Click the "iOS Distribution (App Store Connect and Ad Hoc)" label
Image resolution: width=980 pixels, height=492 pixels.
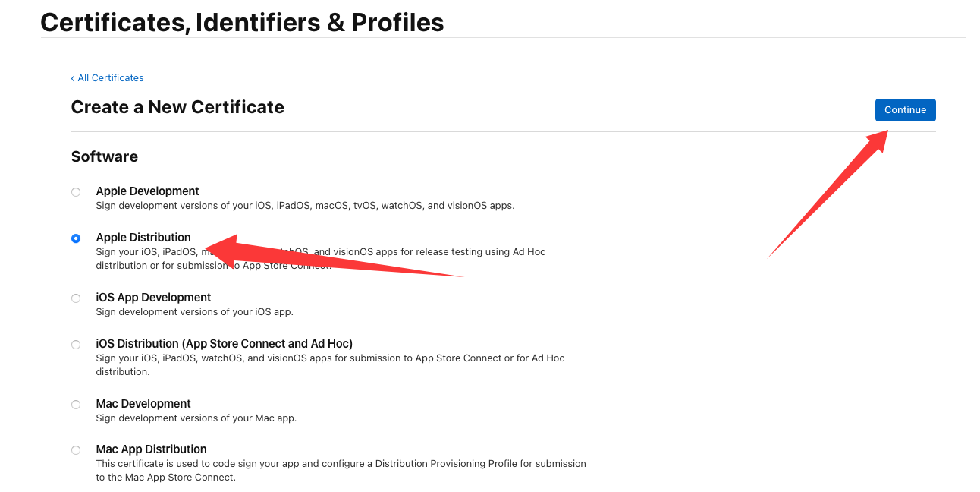(224, 344)
